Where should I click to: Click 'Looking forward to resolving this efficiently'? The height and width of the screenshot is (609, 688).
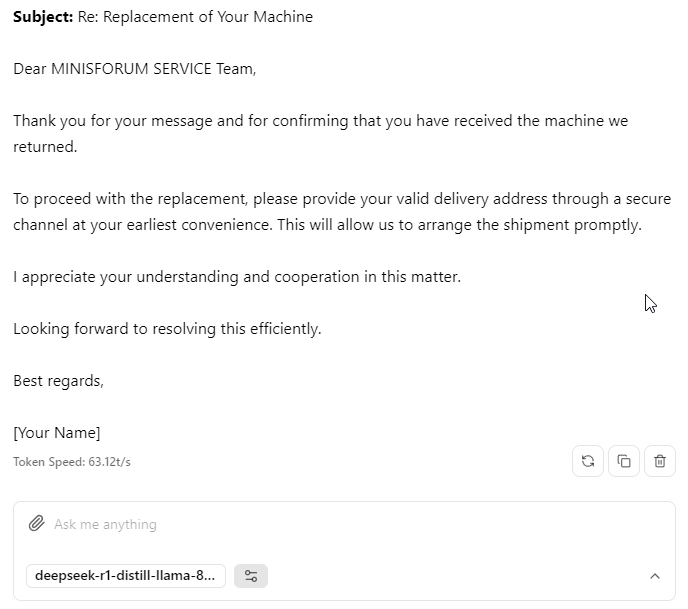click(167, 329)
